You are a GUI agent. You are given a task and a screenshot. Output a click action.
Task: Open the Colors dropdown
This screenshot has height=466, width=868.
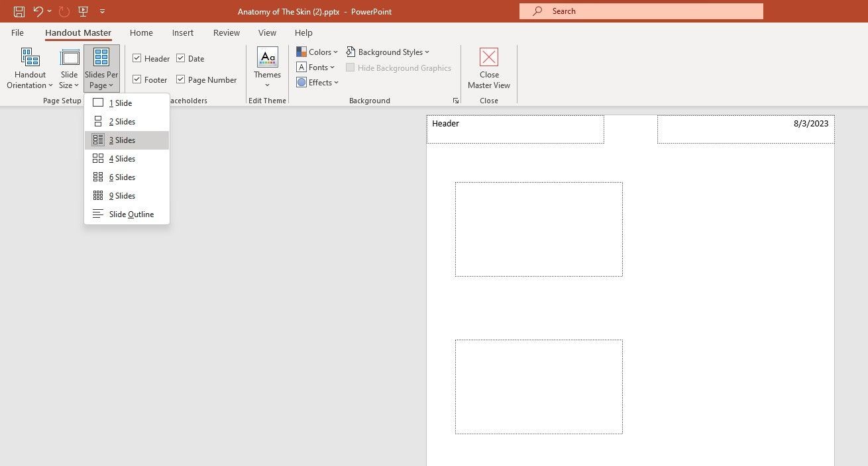[x=317, y=52]
